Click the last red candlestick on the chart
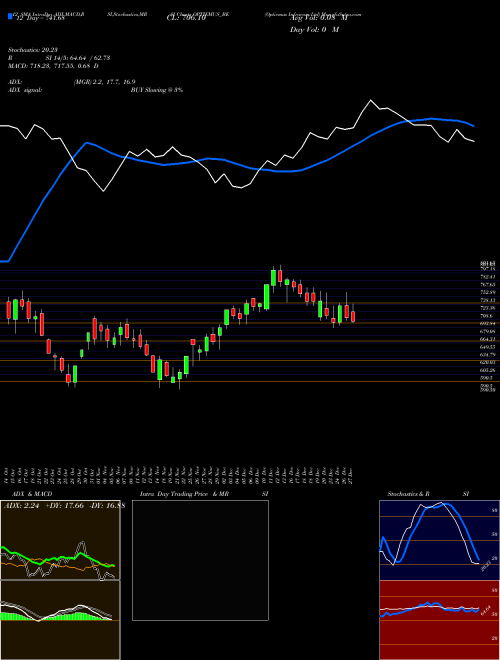 [x=353, y=316]
